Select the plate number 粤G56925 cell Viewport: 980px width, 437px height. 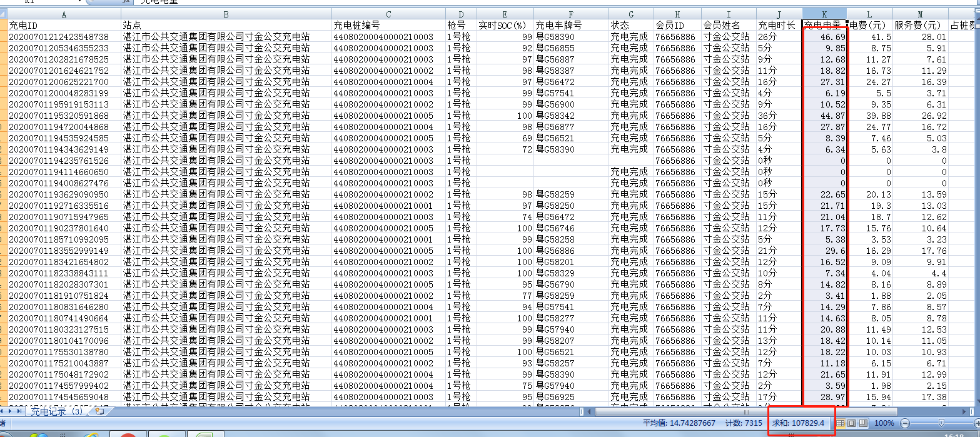coord(571,397)
